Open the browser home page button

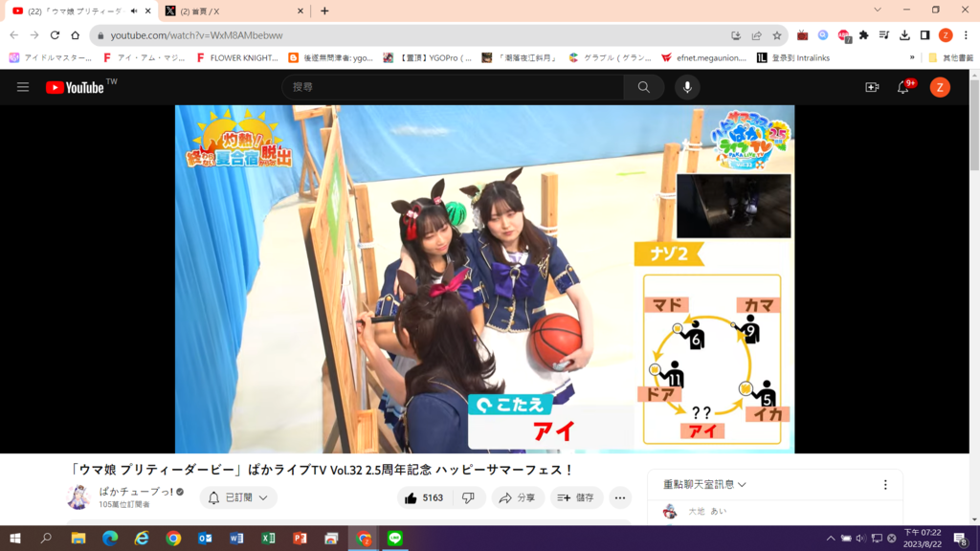pos(75,35)
